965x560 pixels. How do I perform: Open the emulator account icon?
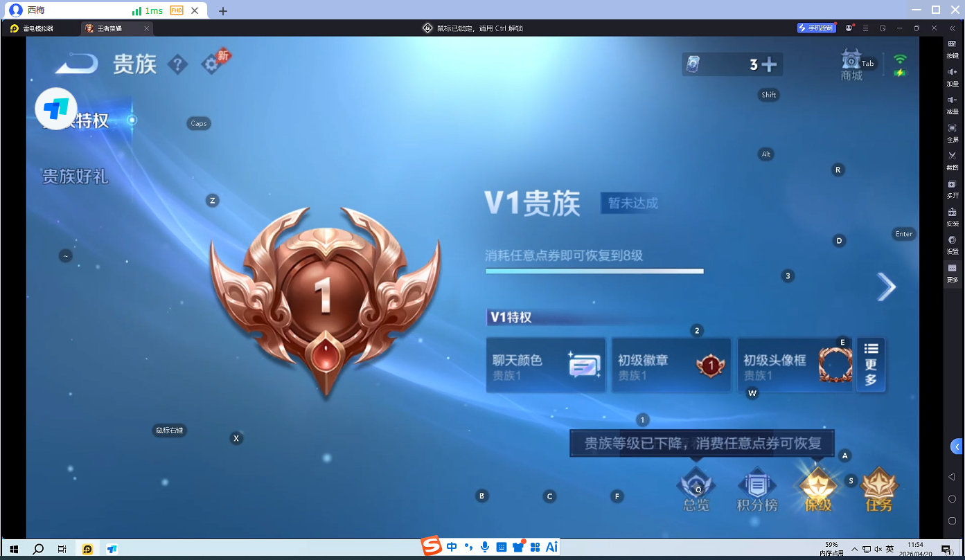pos(849,28)
